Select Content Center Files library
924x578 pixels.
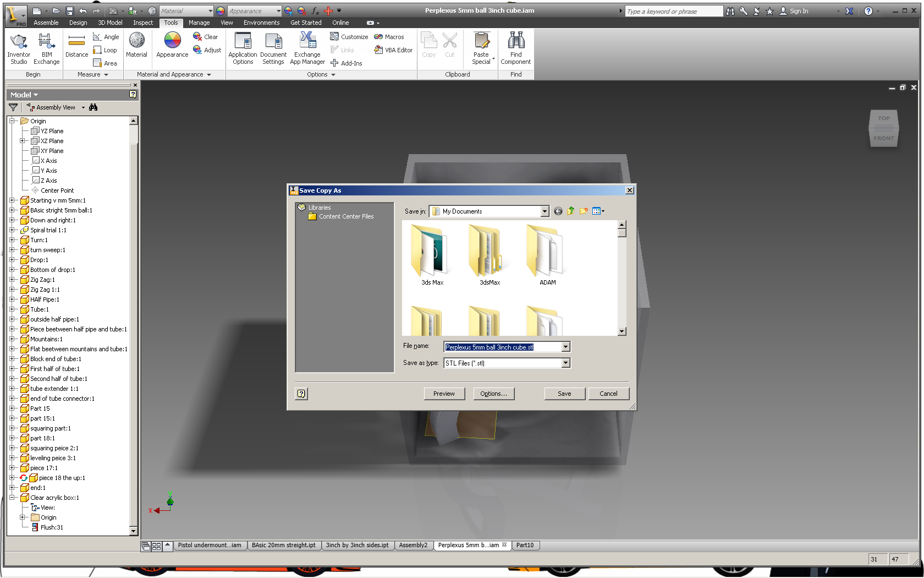[341, 216]
